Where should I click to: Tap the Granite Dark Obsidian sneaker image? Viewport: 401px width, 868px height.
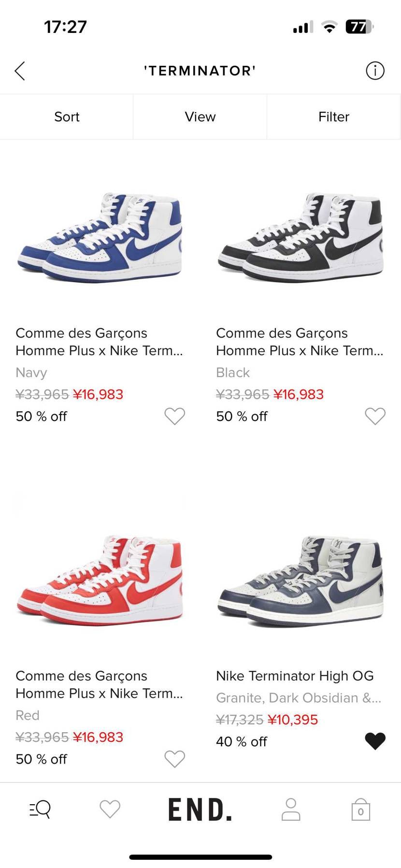click(x=301, y=580)
